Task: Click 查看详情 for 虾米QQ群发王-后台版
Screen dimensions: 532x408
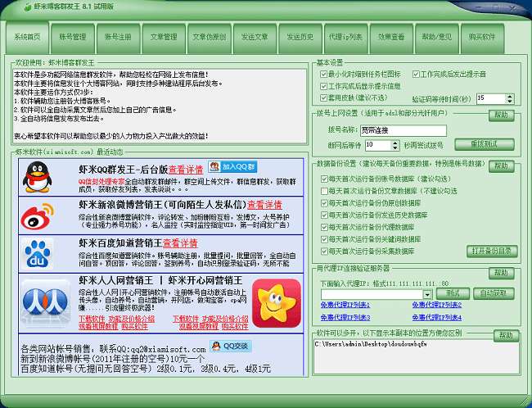Action: (186, 170)
